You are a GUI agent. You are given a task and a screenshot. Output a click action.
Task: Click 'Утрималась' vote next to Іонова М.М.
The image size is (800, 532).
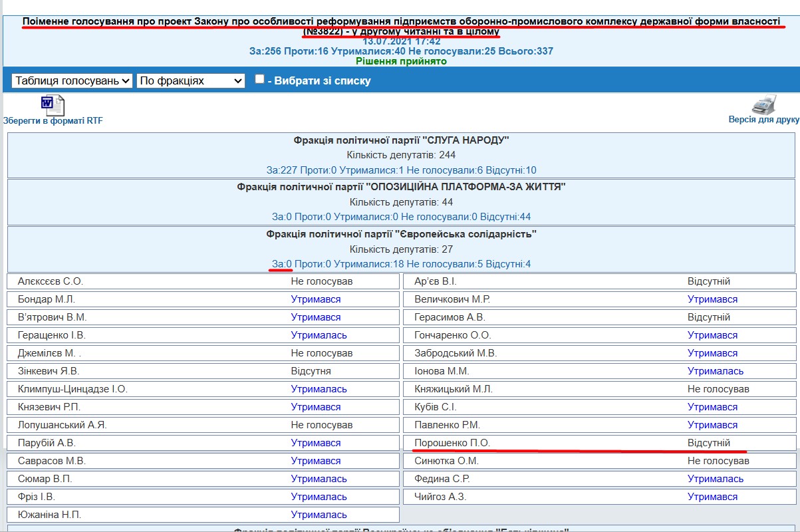pos(716,371)
